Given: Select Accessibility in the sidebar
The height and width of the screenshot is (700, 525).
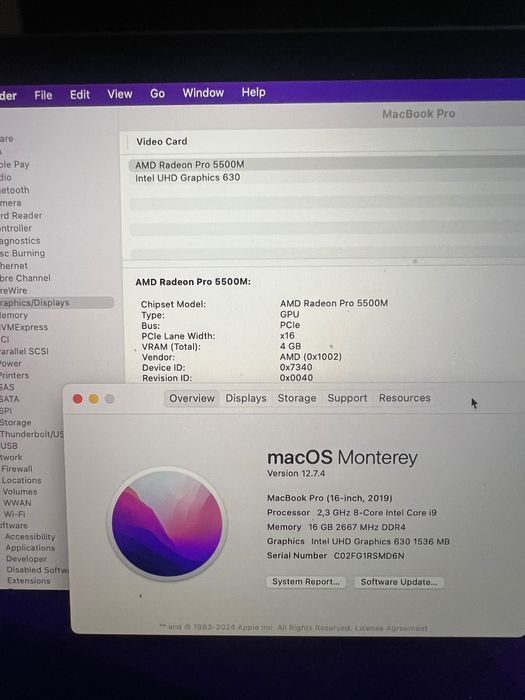Looking at the screenshot, I should (30, 537).
